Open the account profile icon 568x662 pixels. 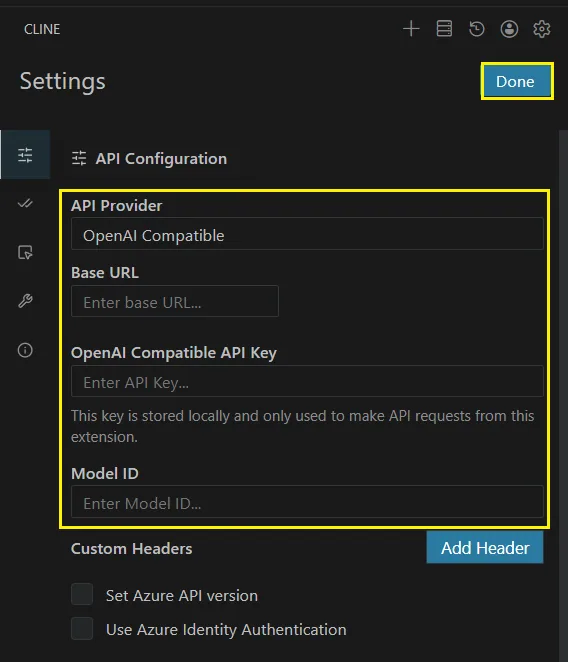point(509,29)
